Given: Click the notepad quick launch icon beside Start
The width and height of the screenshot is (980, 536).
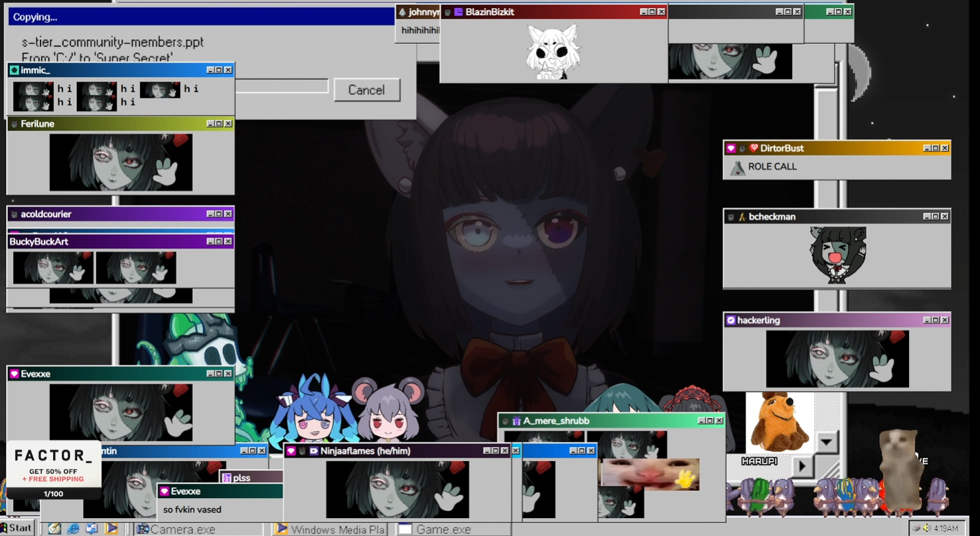Looking at the screenshot, I should [x=54, y=529].
